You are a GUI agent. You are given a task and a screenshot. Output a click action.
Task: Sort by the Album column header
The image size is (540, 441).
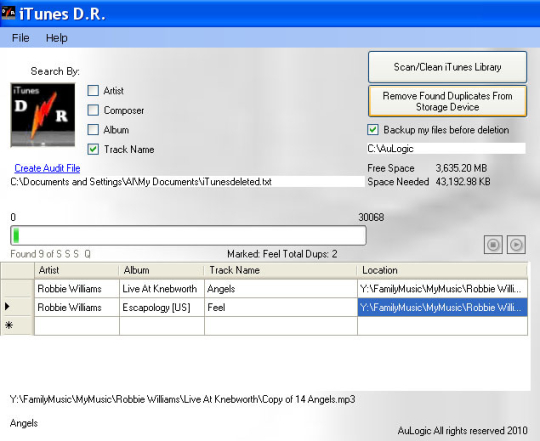pos(162,270)
